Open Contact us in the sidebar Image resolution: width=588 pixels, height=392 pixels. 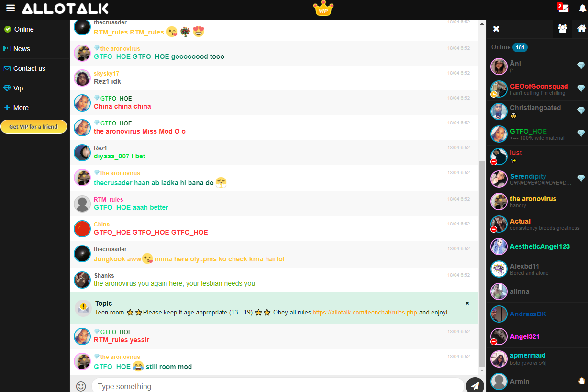point(29,68)
